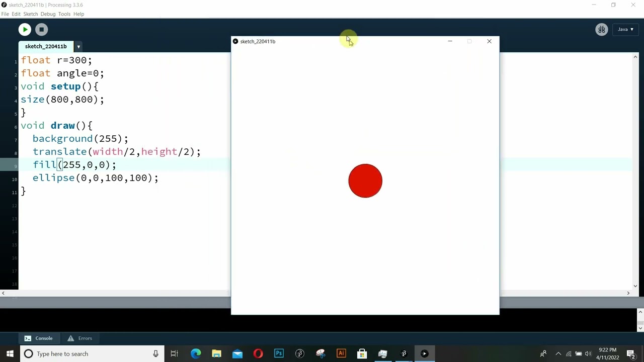Click code line 'background(255);'

coord(80,139)
